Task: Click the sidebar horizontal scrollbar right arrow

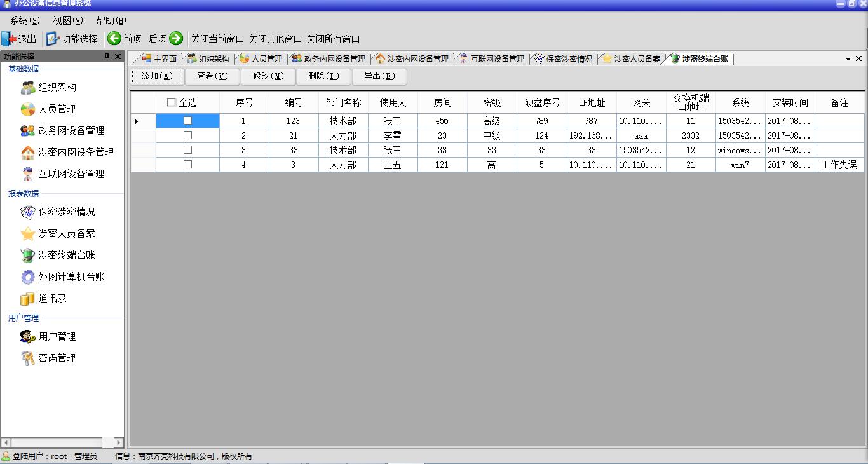Action: [118, 442]
